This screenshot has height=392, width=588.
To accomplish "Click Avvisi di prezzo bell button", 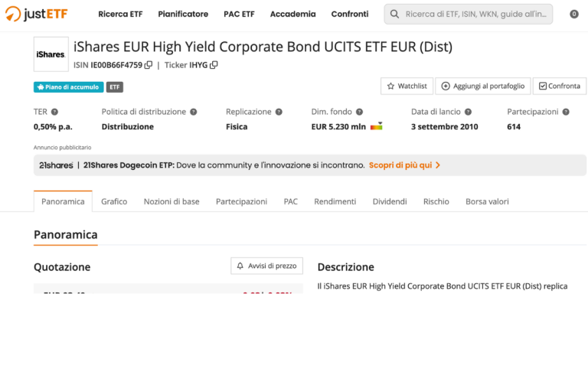I will (266, 266).
